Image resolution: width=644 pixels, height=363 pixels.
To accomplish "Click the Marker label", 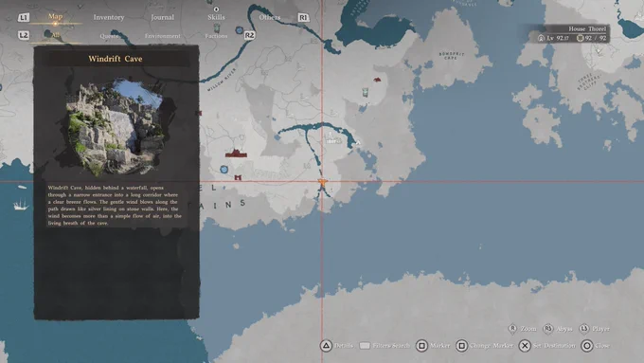I will (439, 346).
